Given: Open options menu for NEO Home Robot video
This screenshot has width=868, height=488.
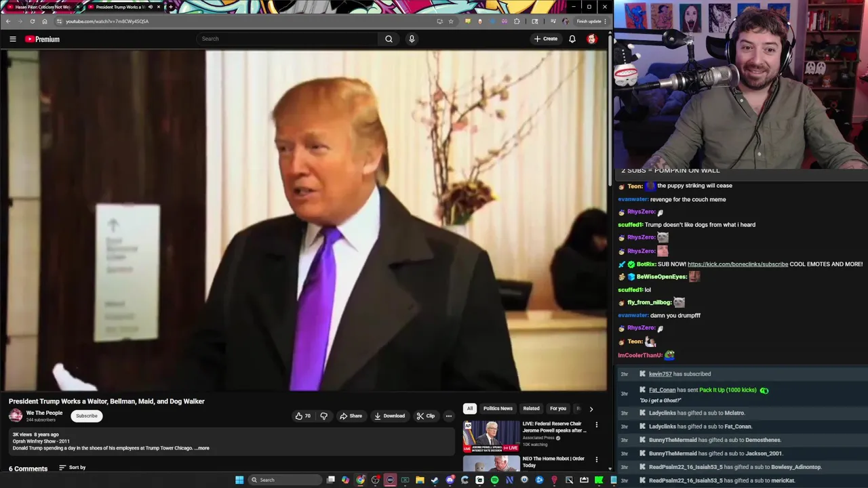Looking at the screenshot, I should 597,459.
